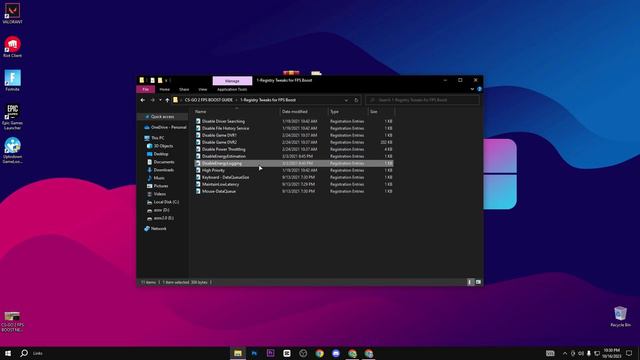The image size is (640, 360).
Task: Select the Disable File History Service file
Action: click(294, 128)
